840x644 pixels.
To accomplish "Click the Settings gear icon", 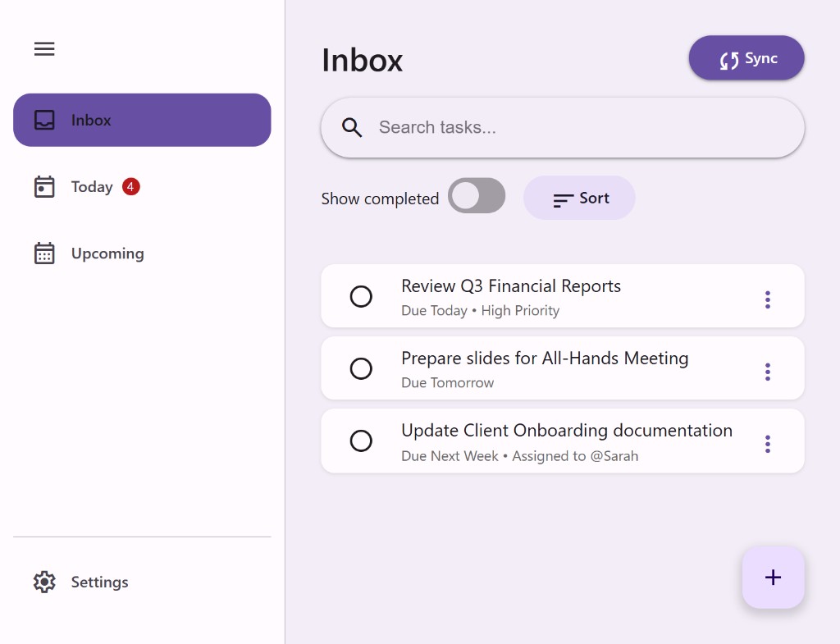I will [44, 582].
